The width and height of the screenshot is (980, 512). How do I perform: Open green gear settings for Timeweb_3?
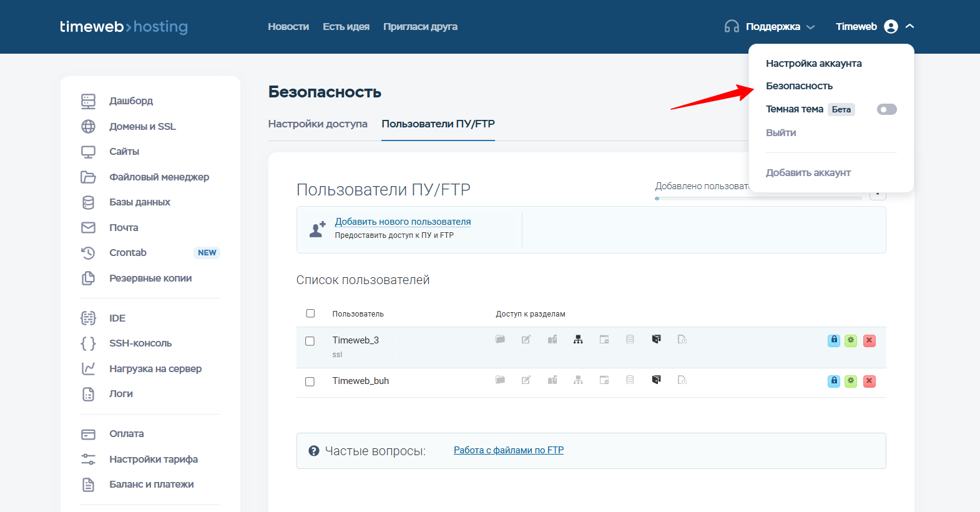click(851, 340)
